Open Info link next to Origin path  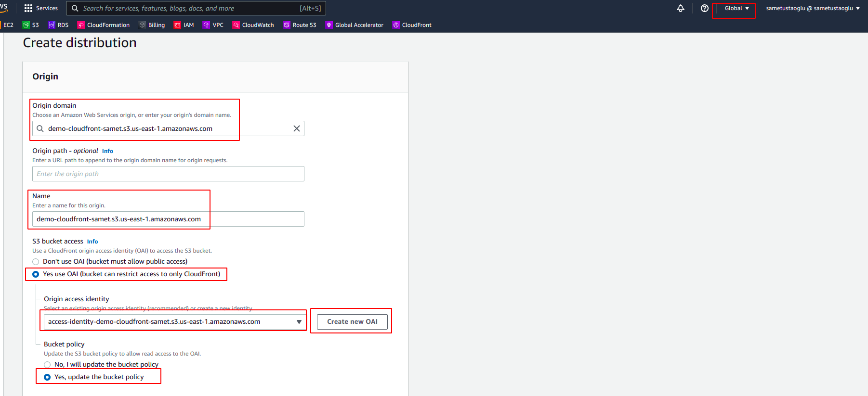(x=107, y=151)
